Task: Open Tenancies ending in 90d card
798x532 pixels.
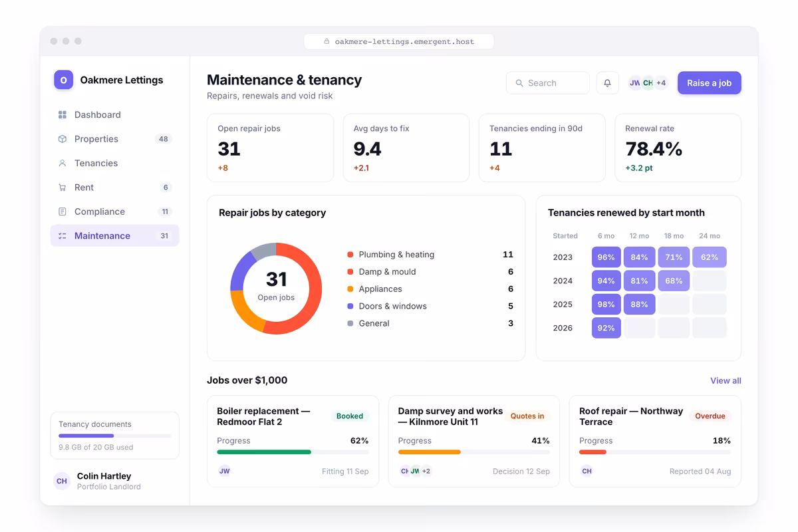Action: (x=542, y=148)
